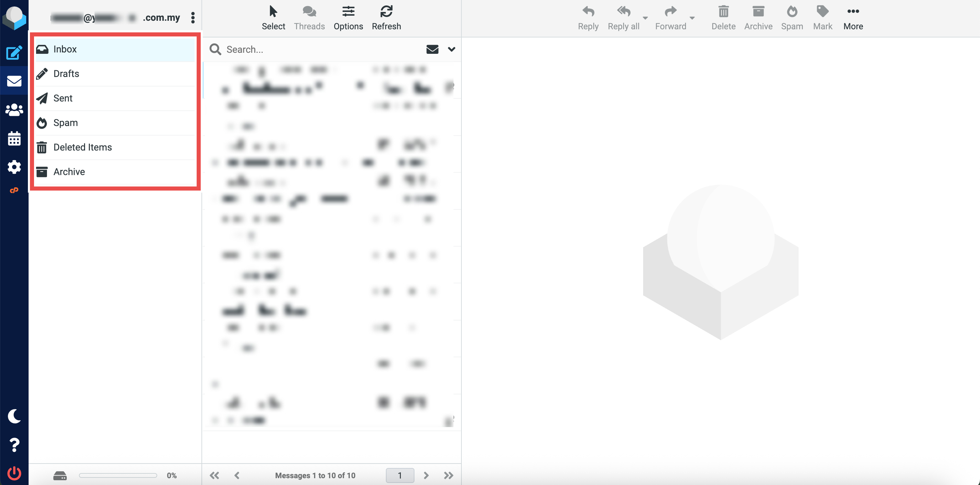The height and width of the screenshot is (485, 980).
Task: Open the Contacts icon in sidebar
Action: pos(14,110)
